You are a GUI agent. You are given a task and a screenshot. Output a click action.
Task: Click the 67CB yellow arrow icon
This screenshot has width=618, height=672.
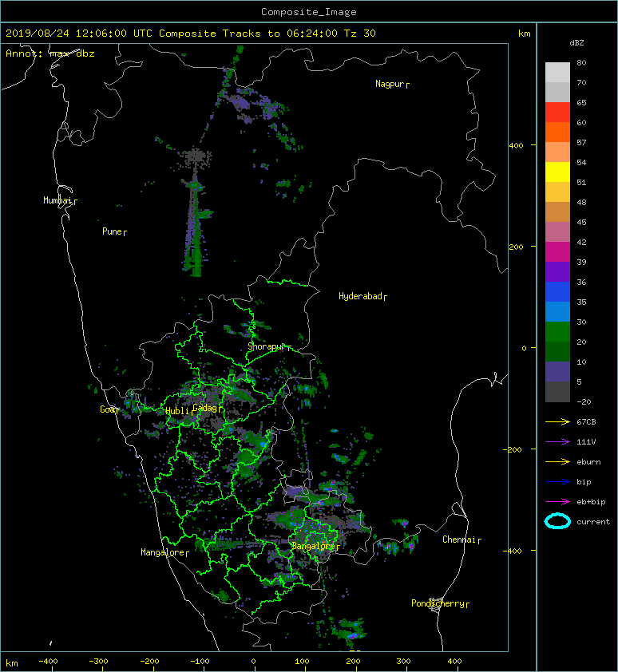click(557, 422)
